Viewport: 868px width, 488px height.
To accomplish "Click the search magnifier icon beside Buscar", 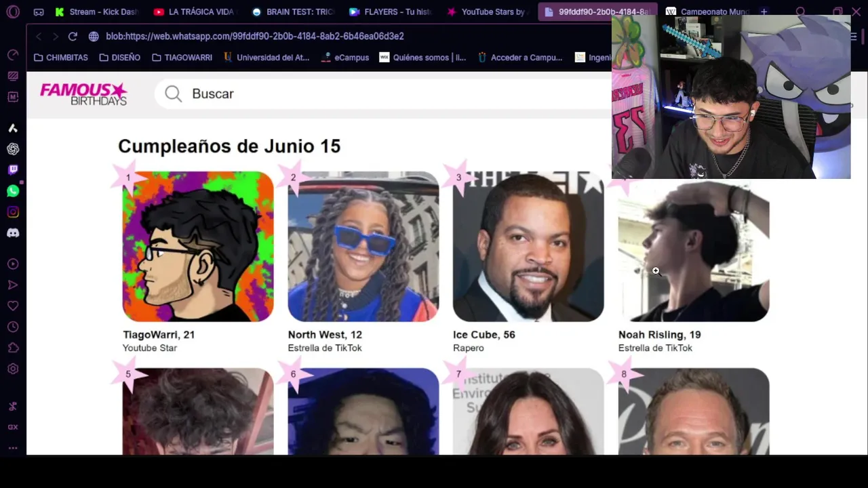I will click(173, 94).
